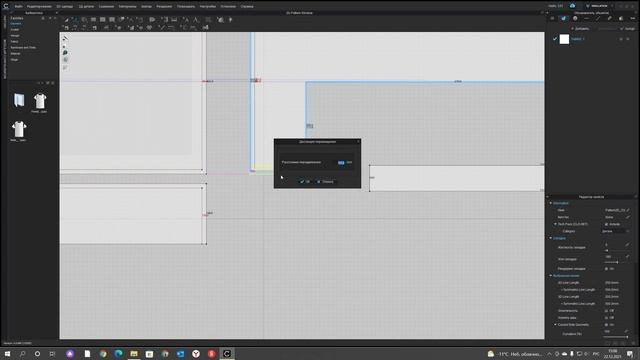Viewport: 640px width, 360px height.
Task: Open the Windows Start menu
Action: pos(7,353)
